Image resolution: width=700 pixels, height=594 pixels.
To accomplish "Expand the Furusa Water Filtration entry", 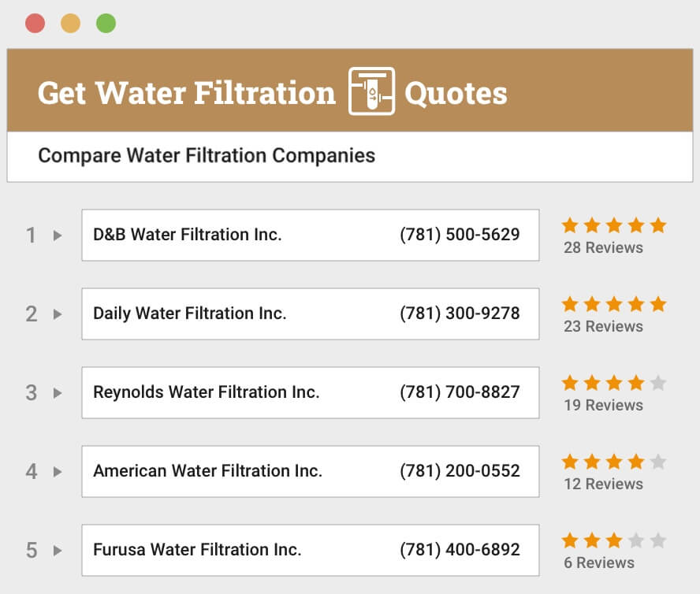I will (x=57, y=550).
